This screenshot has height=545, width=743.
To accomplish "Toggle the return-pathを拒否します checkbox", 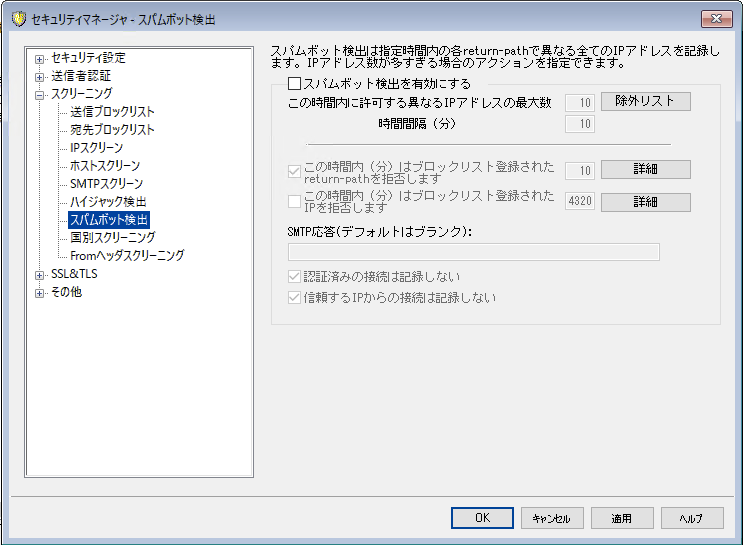I will [294, 169].
